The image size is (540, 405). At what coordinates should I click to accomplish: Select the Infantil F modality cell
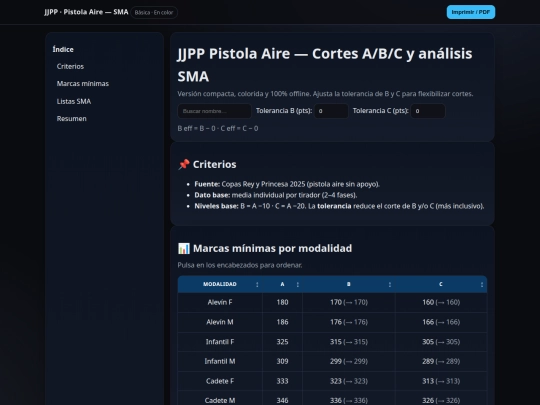220,342
